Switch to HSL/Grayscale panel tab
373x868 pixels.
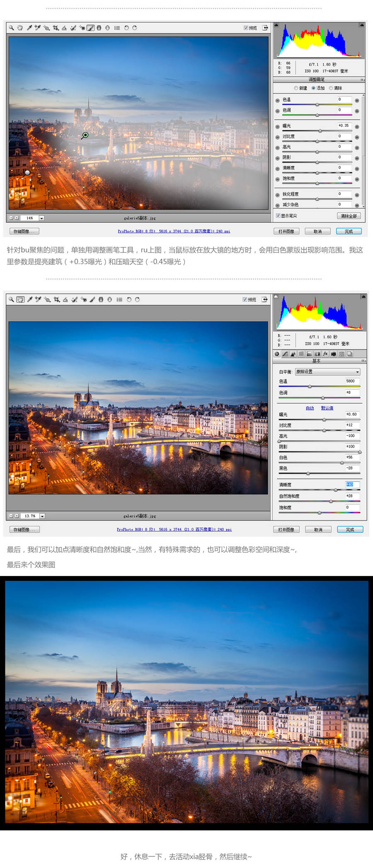coord(301,354)
